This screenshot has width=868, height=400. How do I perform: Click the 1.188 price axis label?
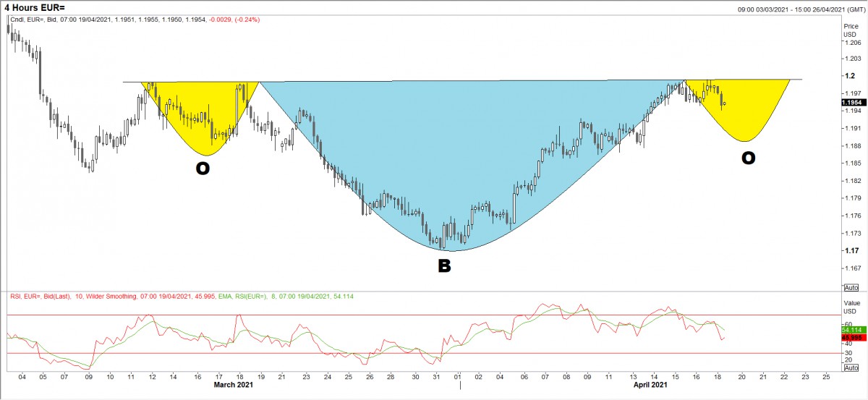click(x=852, y=146)
